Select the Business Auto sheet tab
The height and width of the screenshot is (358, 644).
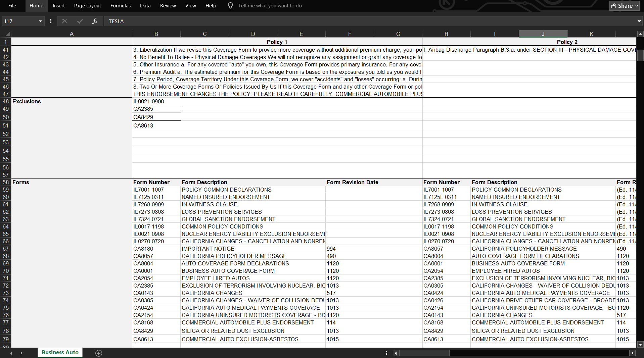(60, 352)
